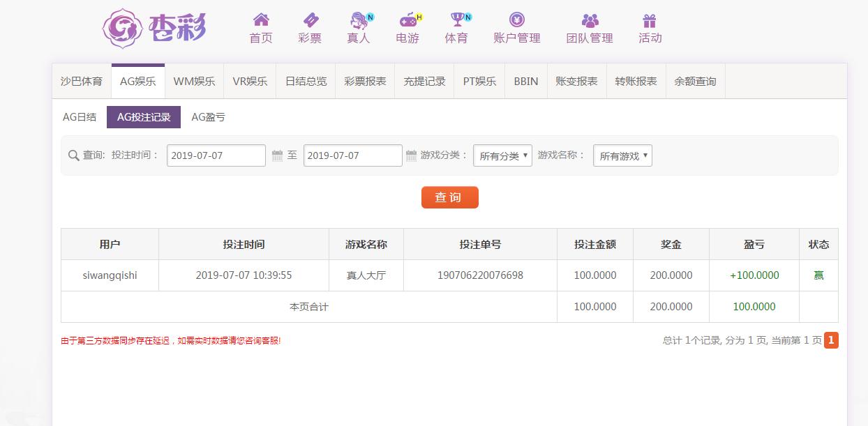Open the 账户管理 navigation link
Screen dimensions: 868x426
(x=517, y=38)
